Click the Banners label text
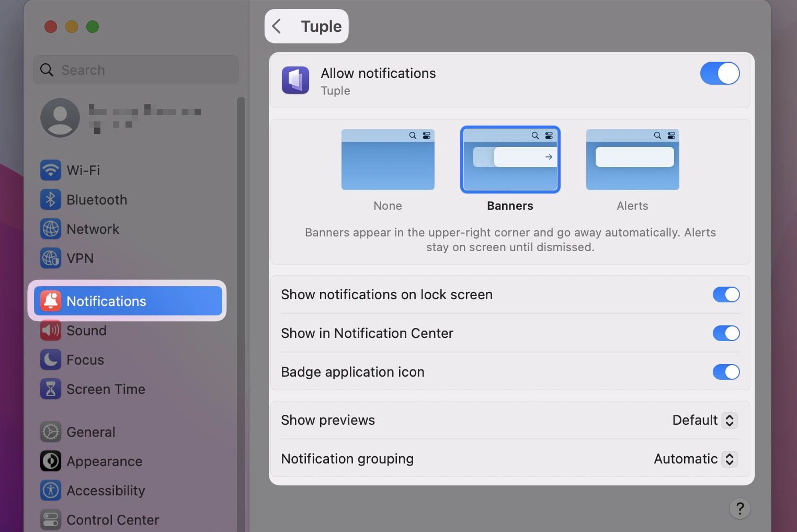This screenshot has height=532, width=797. 510,206
